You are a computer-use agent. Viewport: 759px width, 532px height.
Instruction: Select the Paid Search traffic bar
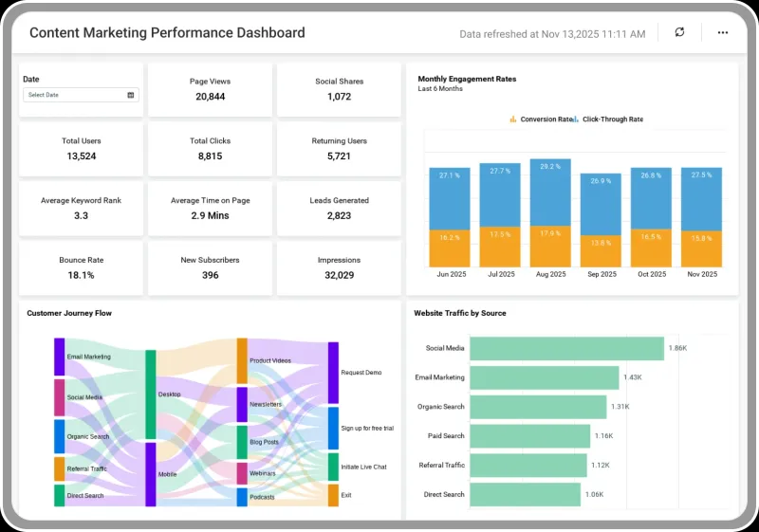[x=530, y=436]
